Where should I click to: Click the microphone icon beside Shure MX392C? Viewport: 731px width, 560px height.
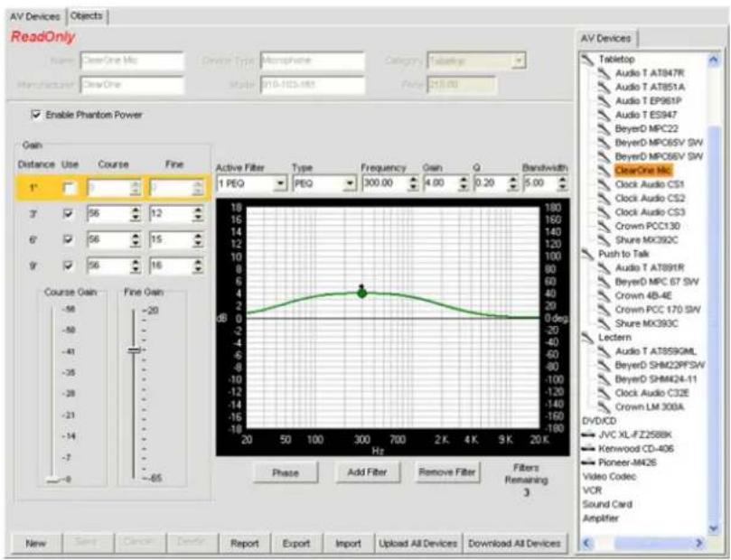coord(604,240)
